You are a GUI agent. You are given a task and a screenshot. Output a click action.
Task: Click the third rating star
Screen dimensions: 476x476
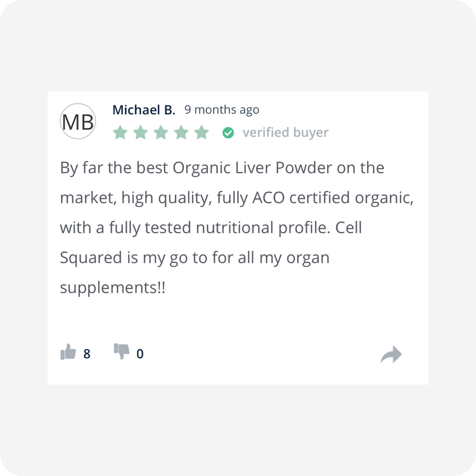pos(161,132)
